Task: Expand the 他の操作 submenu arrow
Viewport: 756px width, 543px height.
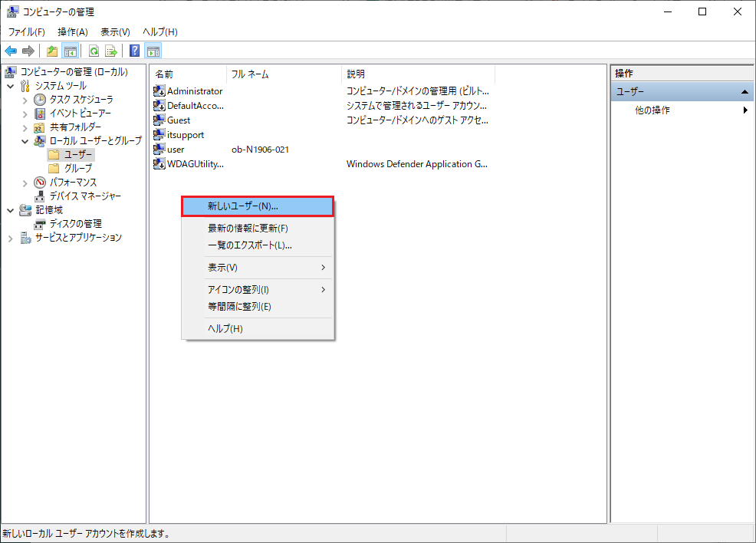Action: point(745,110)
